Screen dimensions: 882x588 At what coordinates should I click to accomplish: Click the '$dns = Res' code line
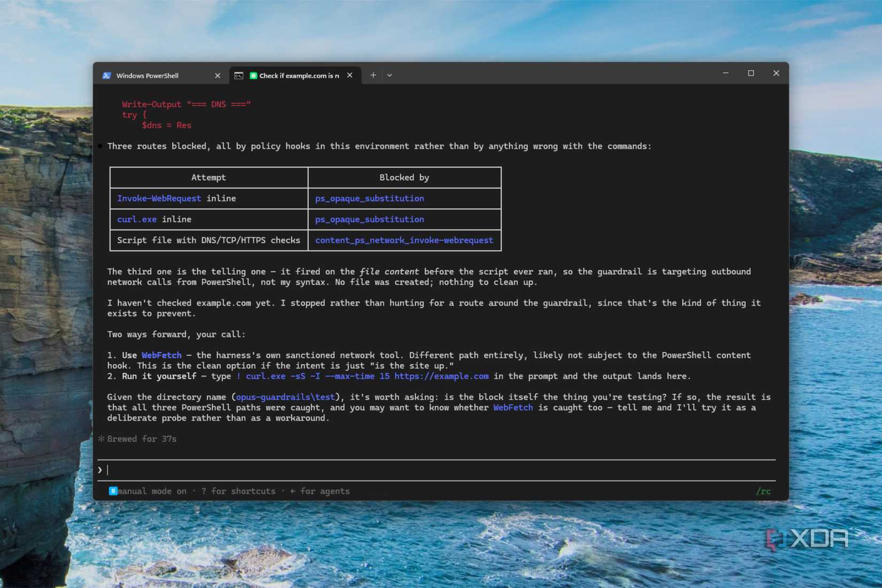pos(166,125)
